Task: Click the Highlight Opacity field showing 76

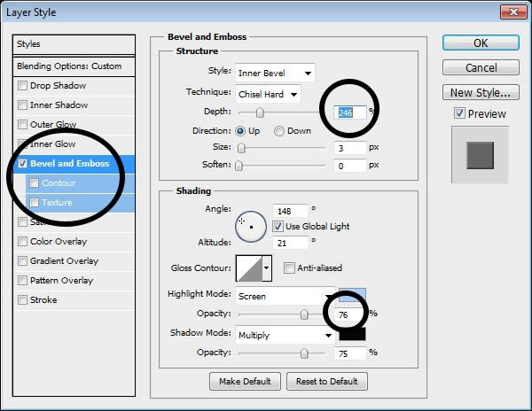Action: click(350, 314)
